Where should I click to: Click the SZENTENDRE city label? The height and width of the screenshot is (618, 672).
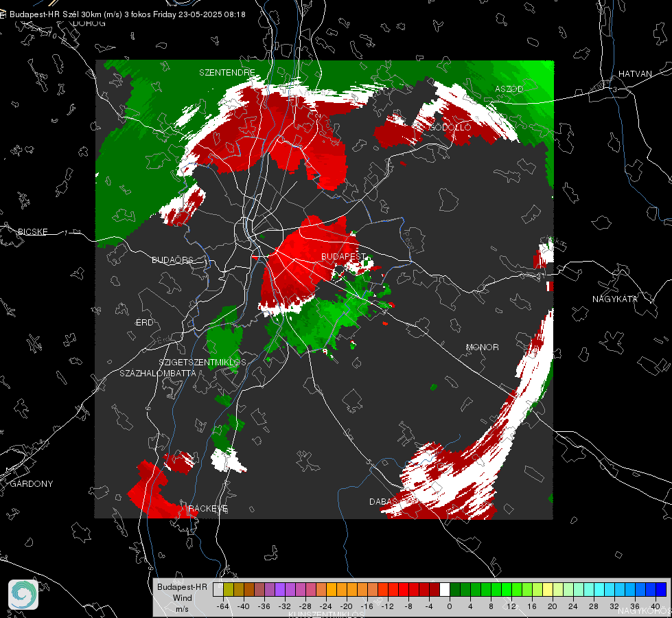227,73
